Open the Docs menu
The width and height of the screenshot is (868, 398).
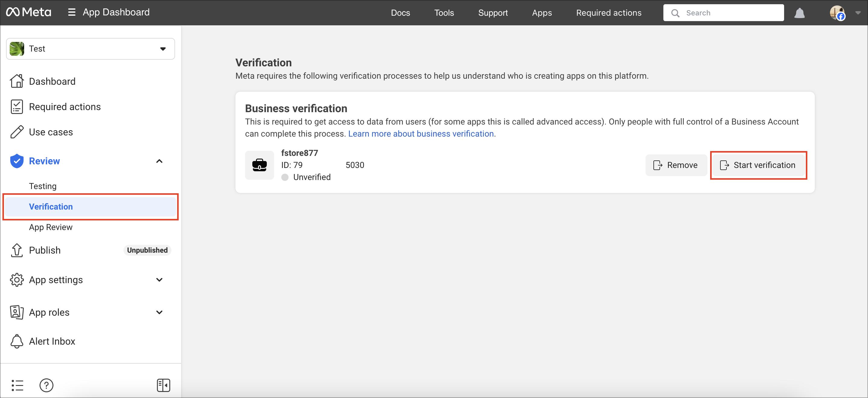click(400, 13)
